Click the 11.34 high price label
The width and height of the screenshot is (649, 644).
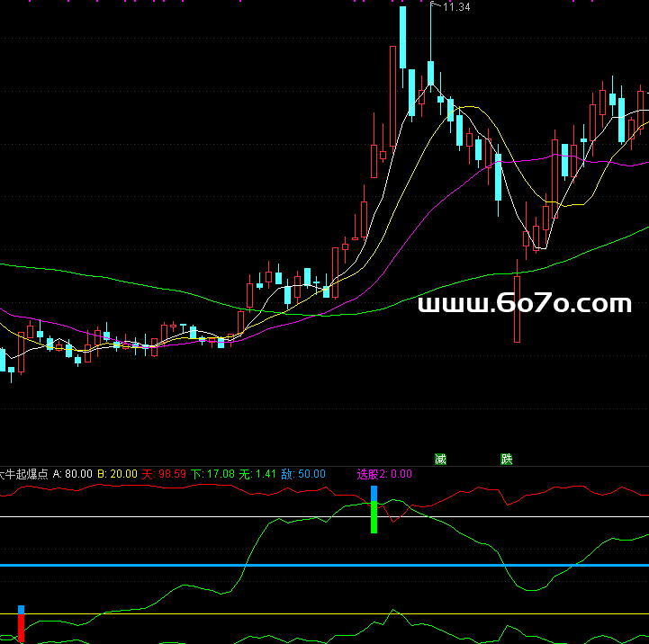click(x=456, y=8)
